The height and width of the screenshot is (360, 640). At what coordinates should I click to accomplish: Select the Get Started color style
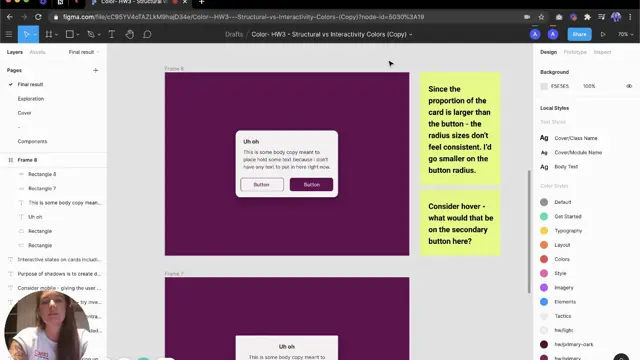(568, 216)
